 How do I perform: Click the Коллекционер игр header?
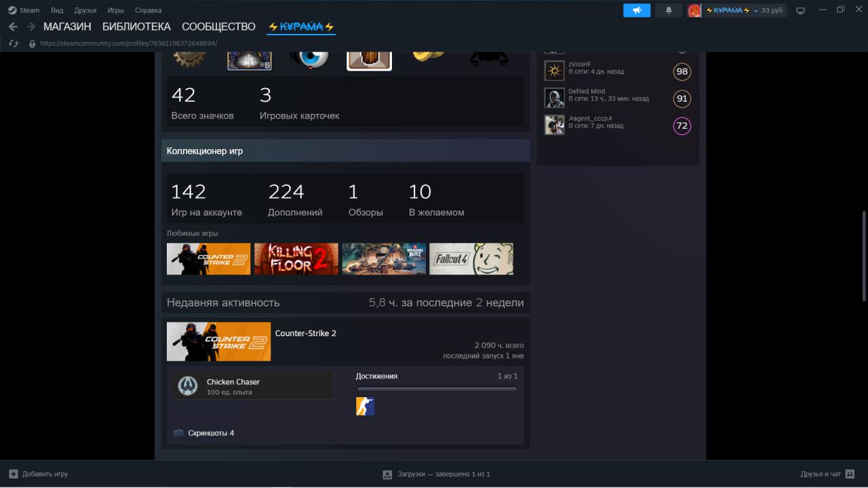click(x=345, y=150)
